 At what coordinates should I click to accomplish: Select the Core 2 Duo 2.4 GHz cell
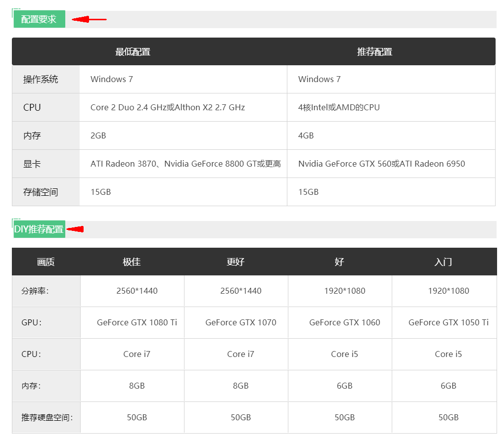168,107
